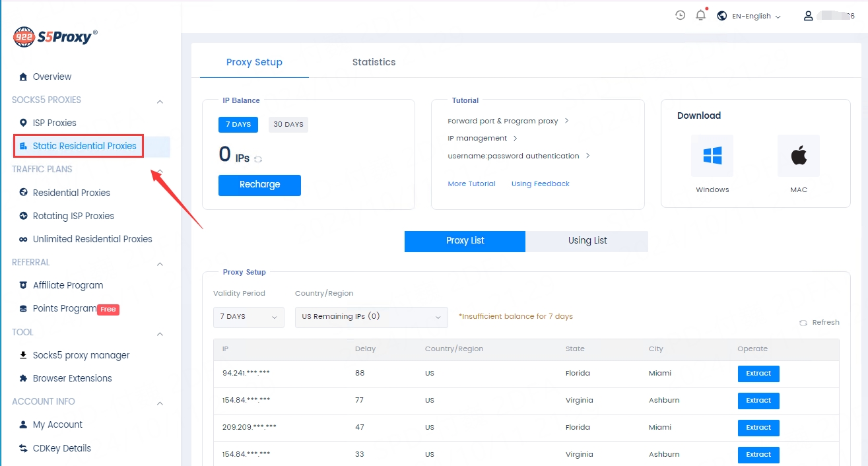The height and width of the screenshot is (466, 868).
Task: Click the 922 S5Proxy logo
Action: tap(55, 37)
